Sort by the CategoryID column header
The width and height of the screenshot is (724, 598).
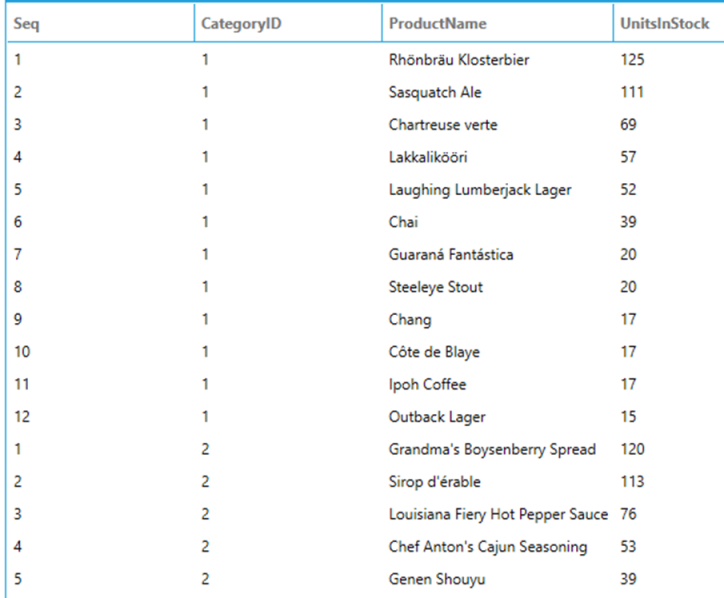288,23
